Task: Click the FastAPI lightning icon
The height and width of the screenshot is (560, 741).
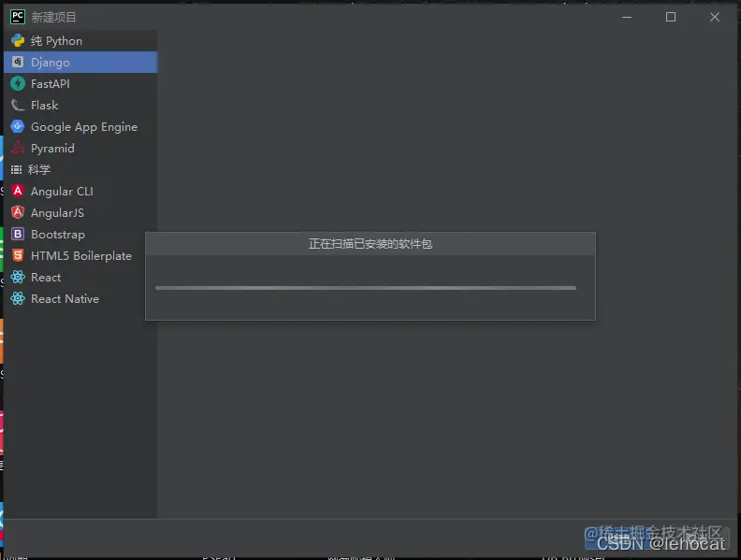Action: [18, 83]
